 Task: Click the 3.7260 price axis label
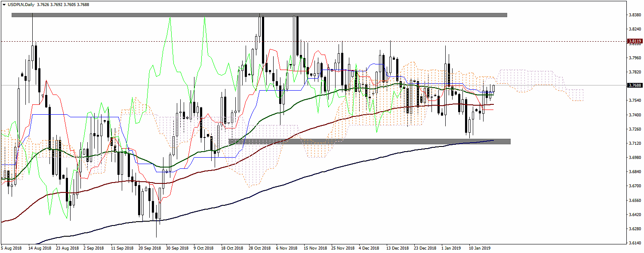tap(635, 129)
